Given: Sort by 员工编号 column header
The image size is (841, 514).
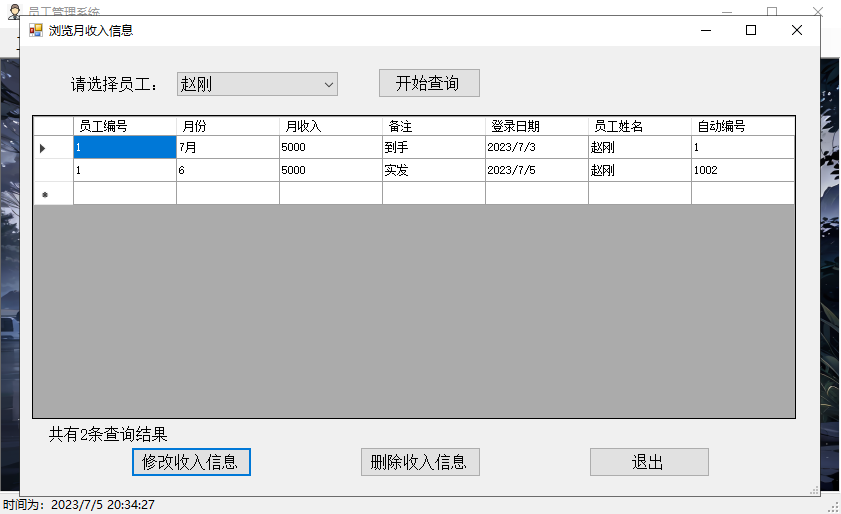Looking at the screenshot, I should pos(125,126).
